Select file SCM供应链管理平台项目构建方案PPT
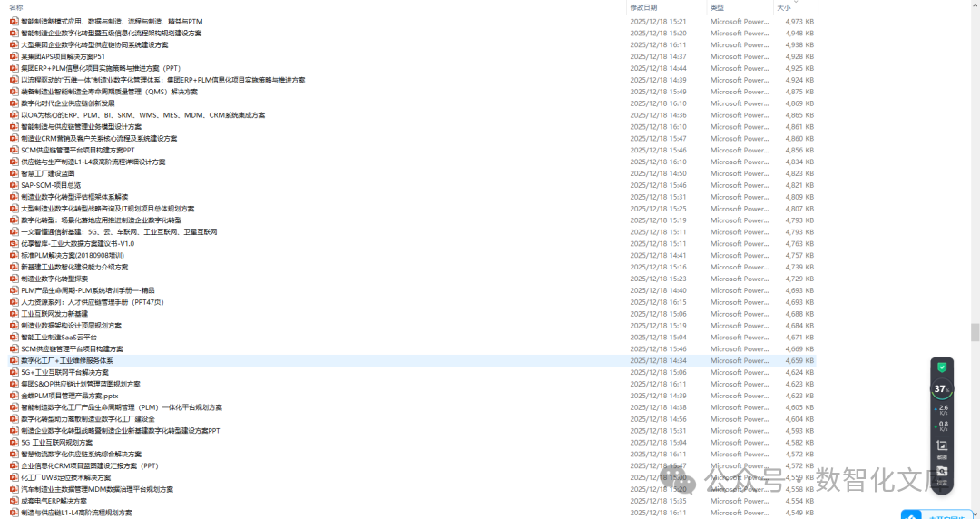Image resolution: width=980 pixels, height=519 pixels. (77, 150)
